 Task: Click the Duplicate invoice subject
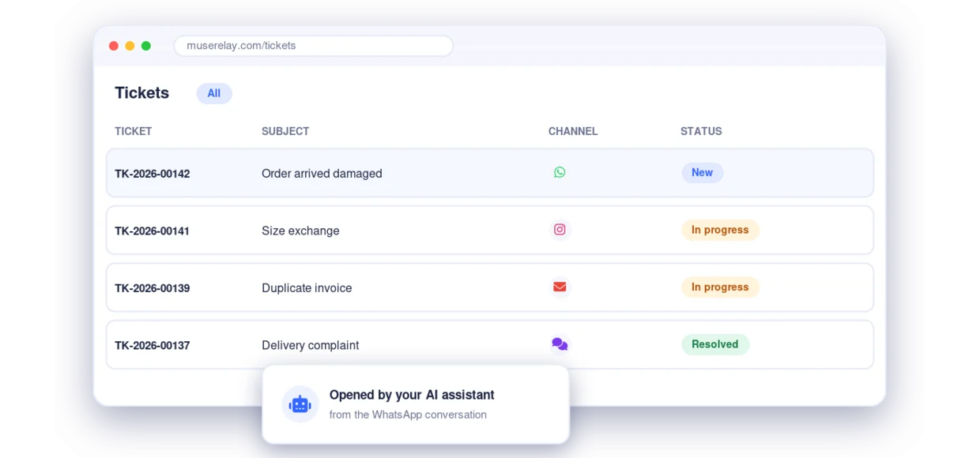(307, 288)
